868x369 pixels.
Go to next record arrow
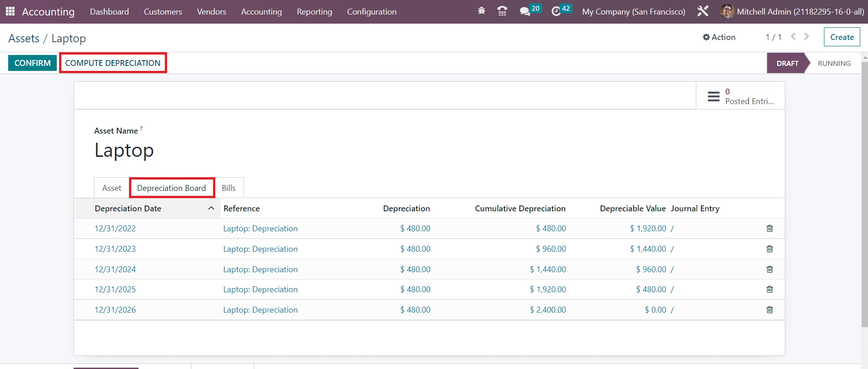click(x=807, y=37)
